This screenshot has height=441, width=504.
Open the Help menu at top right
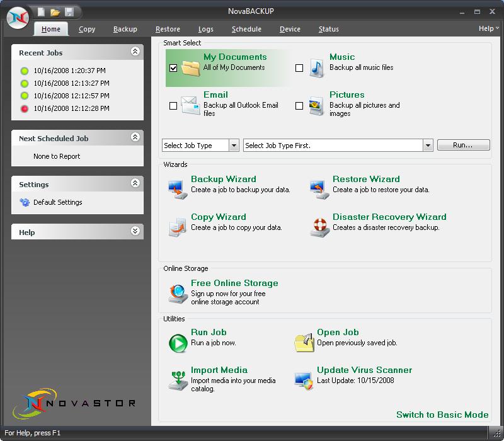(489, 28)
